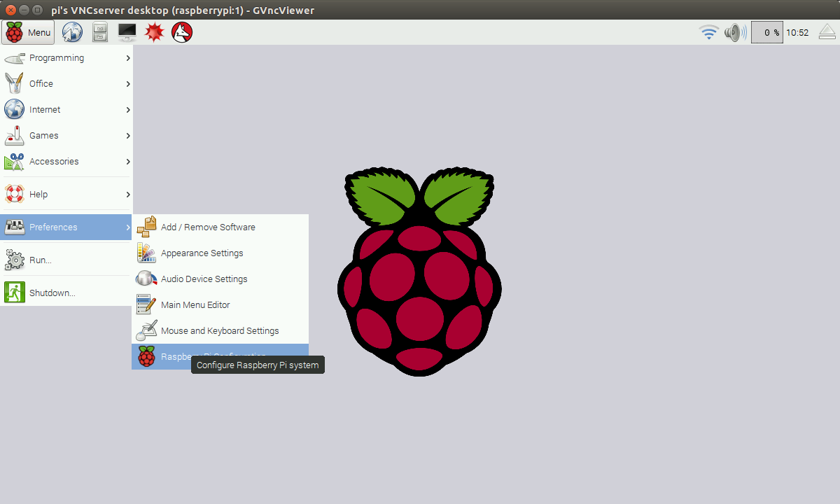Open Mouse and Keyboard Settings
840x504 pixels.
tap(220, 330)
